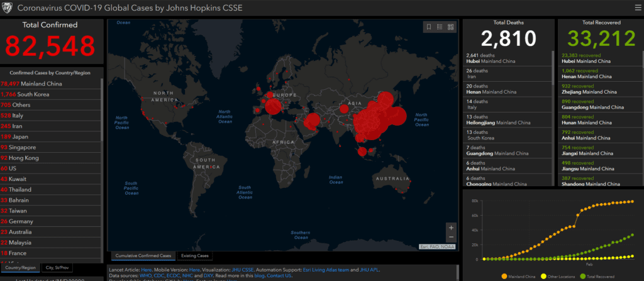Click the large red circle over Italy
The width and height of the screenshot is (644, 281).
(273, 107)
